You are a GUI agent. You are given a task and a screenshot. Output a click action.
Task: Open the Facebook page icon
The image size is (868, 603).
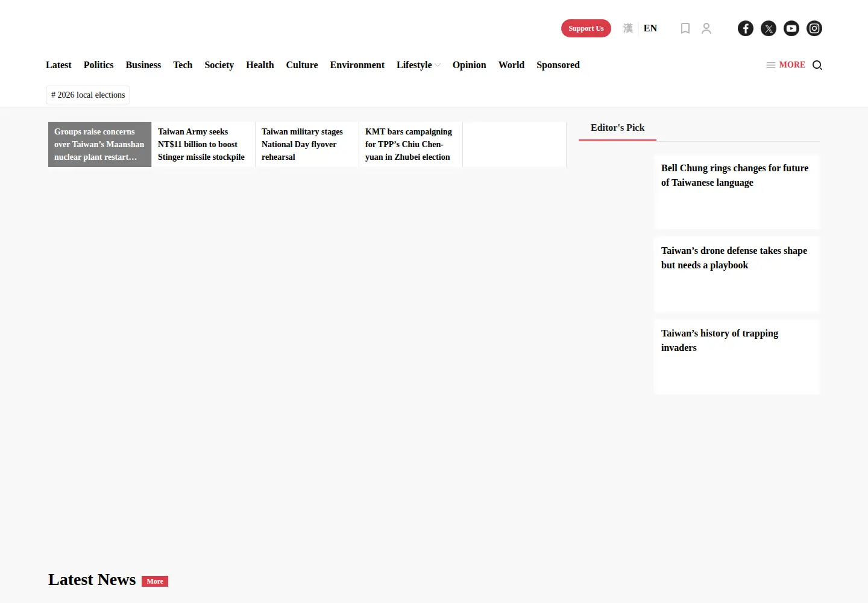click(x=746, y=28)
